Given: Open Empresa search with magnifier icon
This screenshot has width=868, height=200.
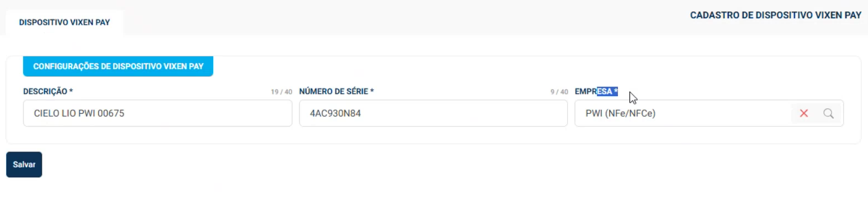Looking at the screenshot, I should coord(828,113).
